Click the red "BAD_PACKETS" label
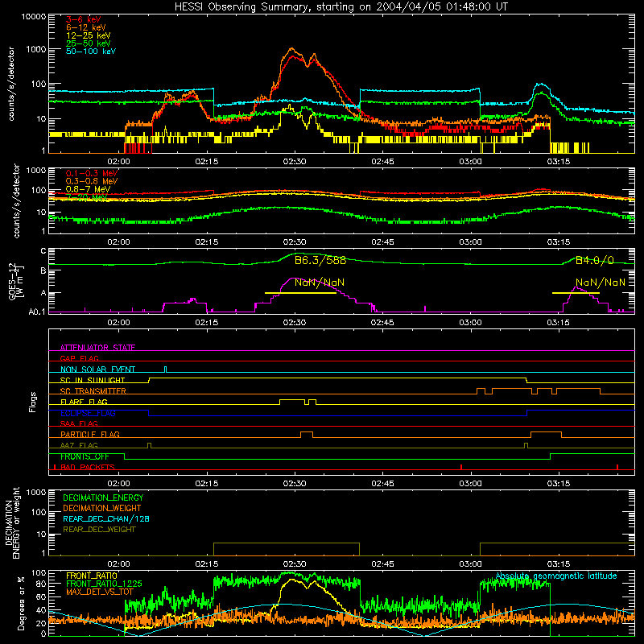This screenshot has height=644, width=644. tap(88, 468)
